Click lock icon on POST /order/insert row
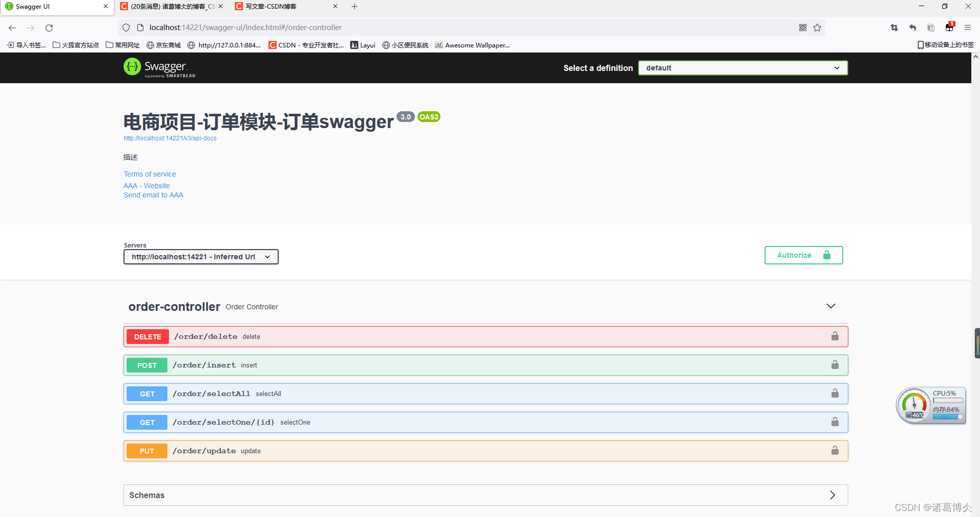The image size is (980, 517). [835, 365]
